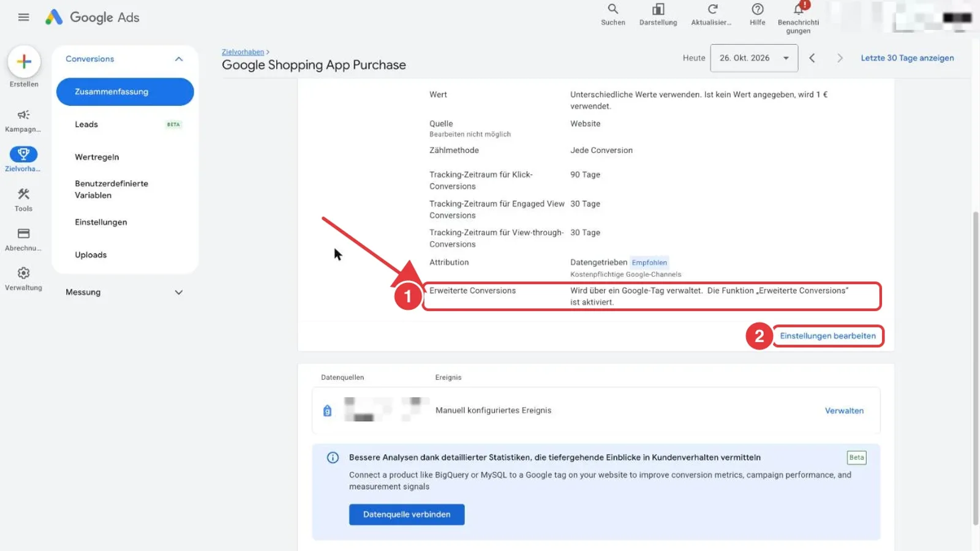Click the Google tag data source icon
Image resolution: width=980 pixels, height=551 pixels.
coord(328,411)
